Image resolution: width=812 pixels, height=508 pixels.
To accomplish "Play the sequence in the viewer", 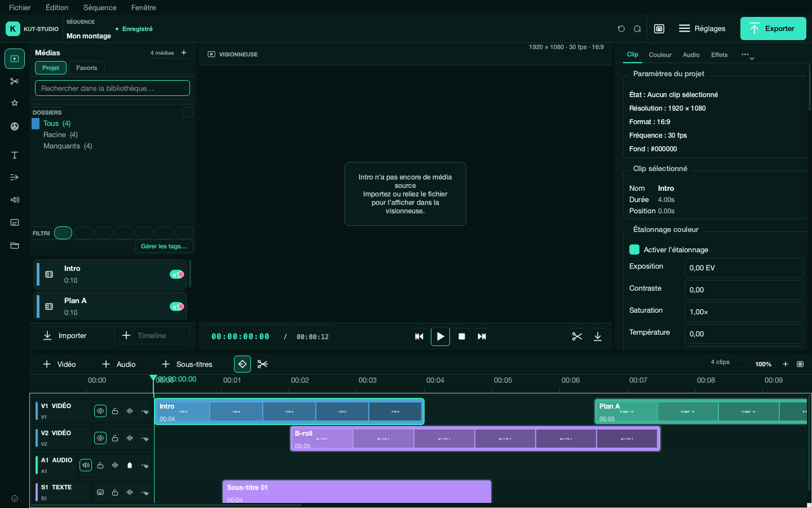I will (440, 336).
